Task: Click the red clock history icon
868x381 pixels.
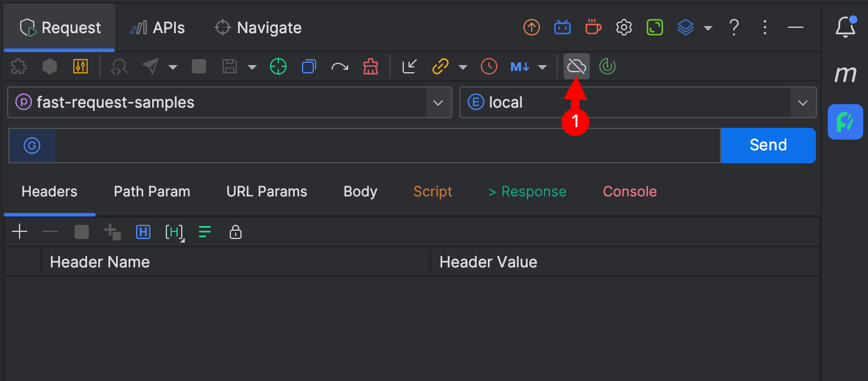Action: click(489, 66)
